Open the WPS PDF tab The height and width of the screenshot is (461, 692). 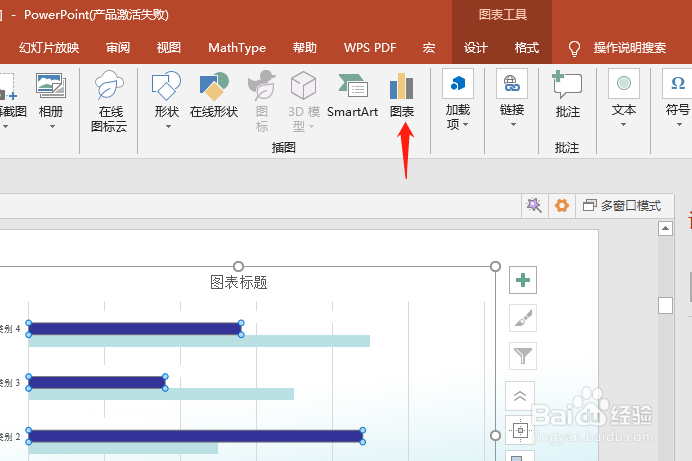[370, 48]
